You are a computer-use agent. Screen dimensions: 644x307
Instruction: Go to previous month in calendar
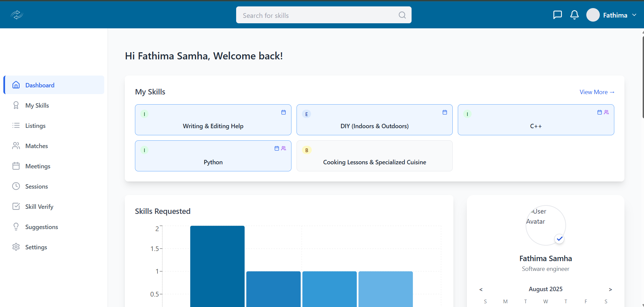coord(481,289)
